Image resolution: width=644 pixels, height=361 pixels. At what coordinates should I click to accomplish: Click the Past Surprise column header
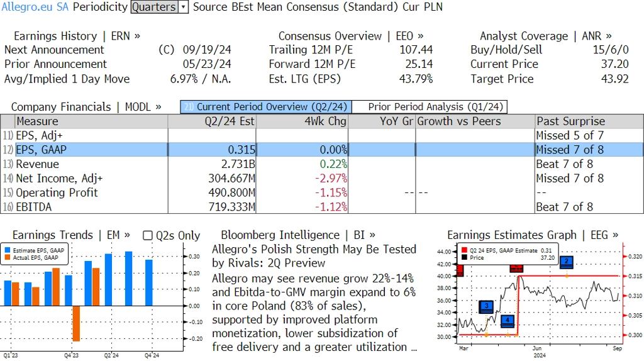pos(589,121)
